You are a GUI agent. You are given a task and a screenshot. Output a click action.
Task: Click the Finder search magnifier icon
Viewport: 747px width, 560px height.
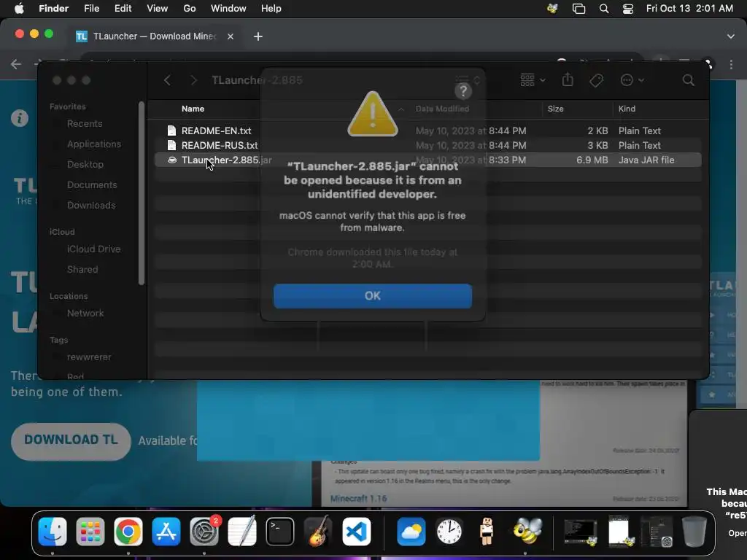coord(688,80)
